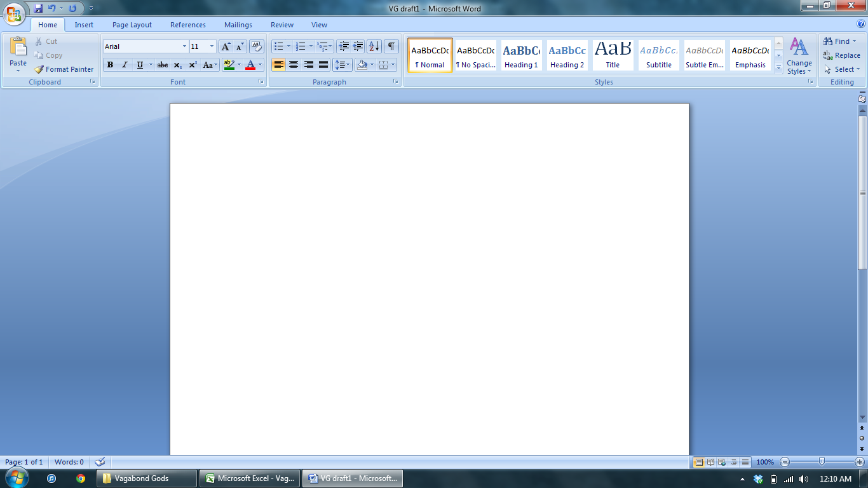Zoom in with plus button
Viewport: 868px width, 488px height.
(860, 462)
